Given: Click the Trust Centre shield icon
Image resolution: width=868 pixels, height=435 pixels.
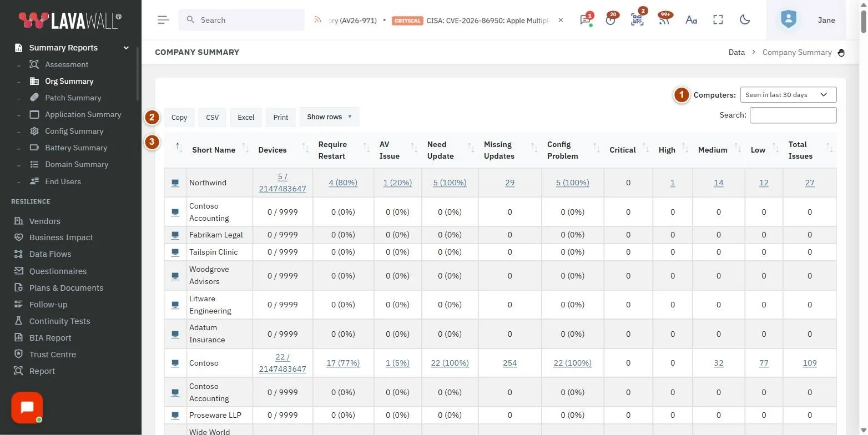Looking at the screenshot, I should 18,354.
